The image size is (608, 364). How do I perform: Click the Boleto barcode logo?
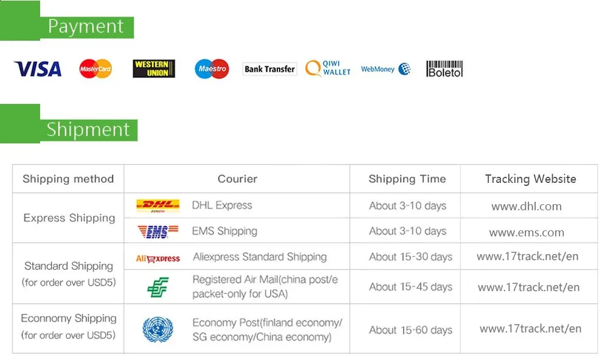(444, 69)
